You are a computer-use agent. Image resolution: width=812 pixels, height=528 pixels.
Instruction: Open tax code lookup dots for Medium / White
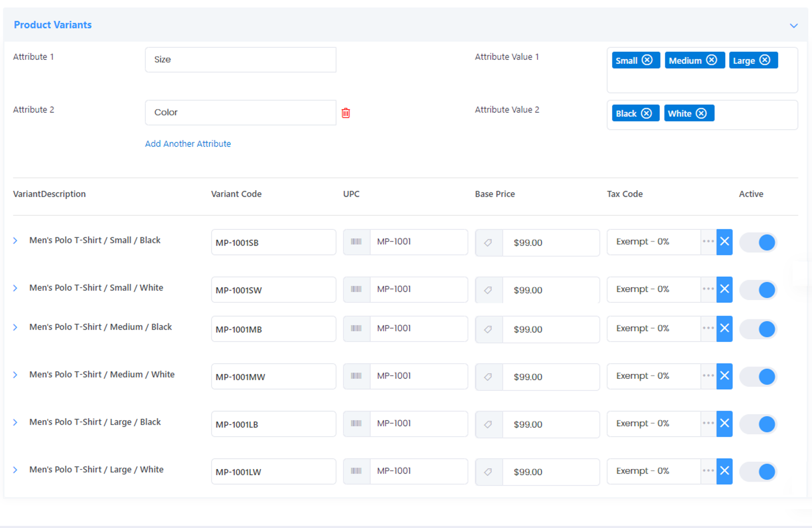click(x=708, y=376)
